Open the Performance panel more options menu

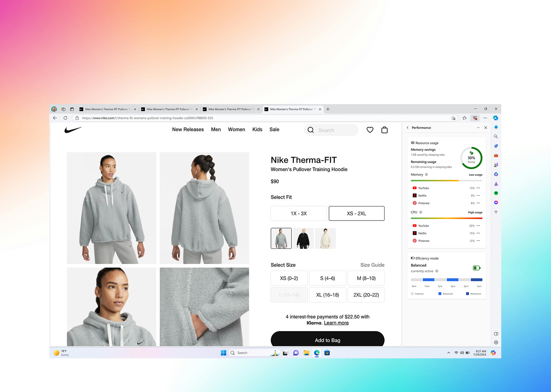point(478,128)
